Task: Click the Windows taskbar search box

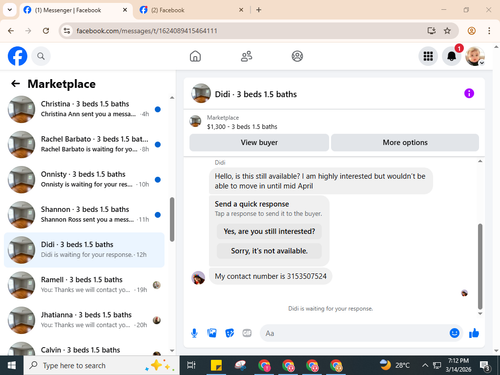Action: point(101,365)
